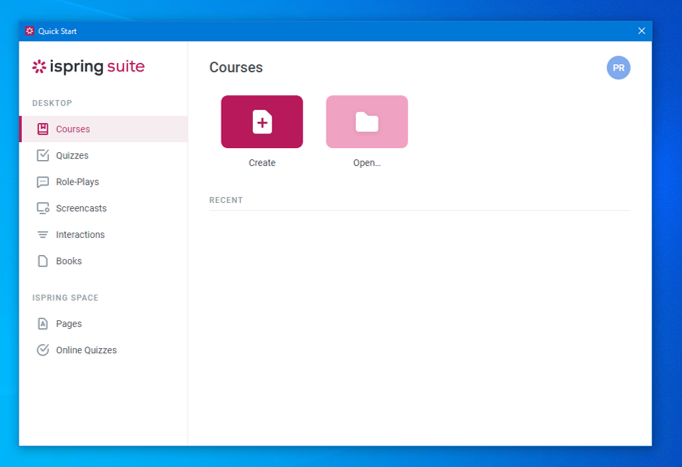
Task: Click the Create label under the tile
Action: coord(262,163)
